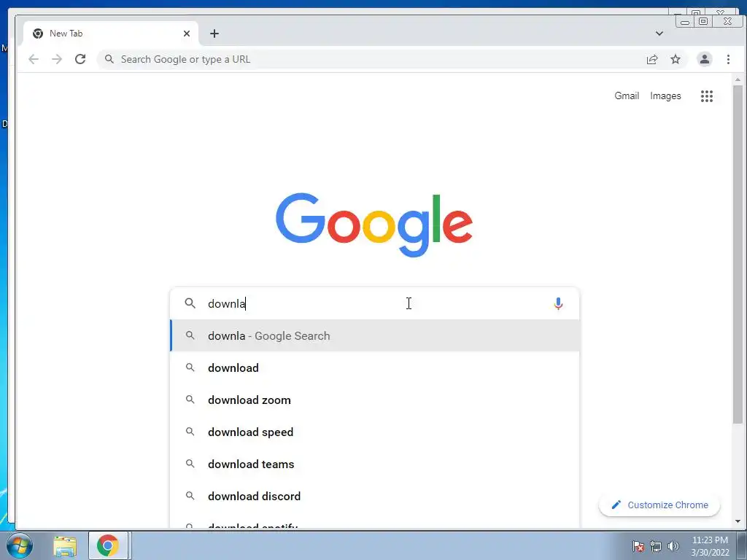Choose the 'download discord' suggestion
This screenshot has height=560, width=747.
tap(374, 496)
